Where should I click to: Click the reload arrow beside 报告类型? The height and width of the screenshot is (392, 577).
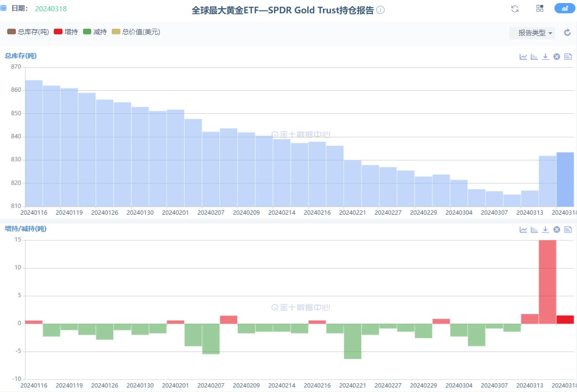567,33
